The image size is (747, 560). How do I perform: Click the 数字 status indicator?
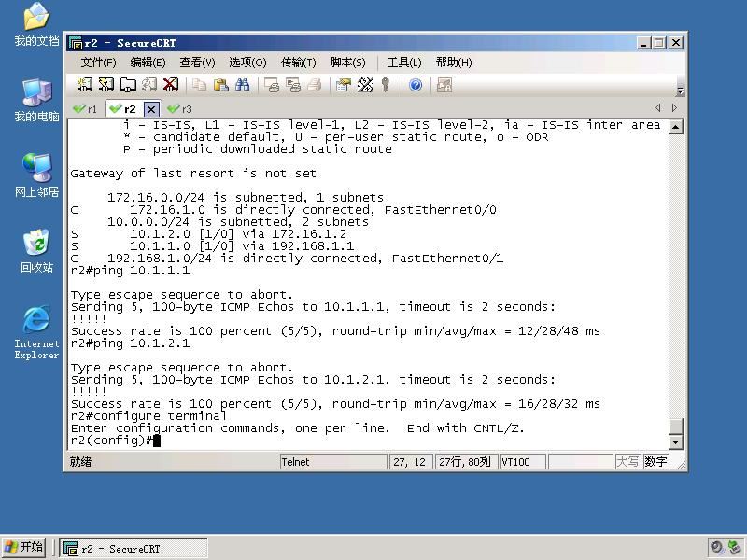(656, 462)
